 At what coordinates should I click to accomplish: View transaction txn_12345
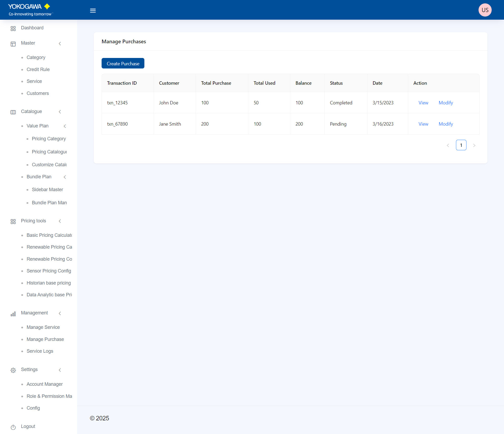tap(423, 103)
